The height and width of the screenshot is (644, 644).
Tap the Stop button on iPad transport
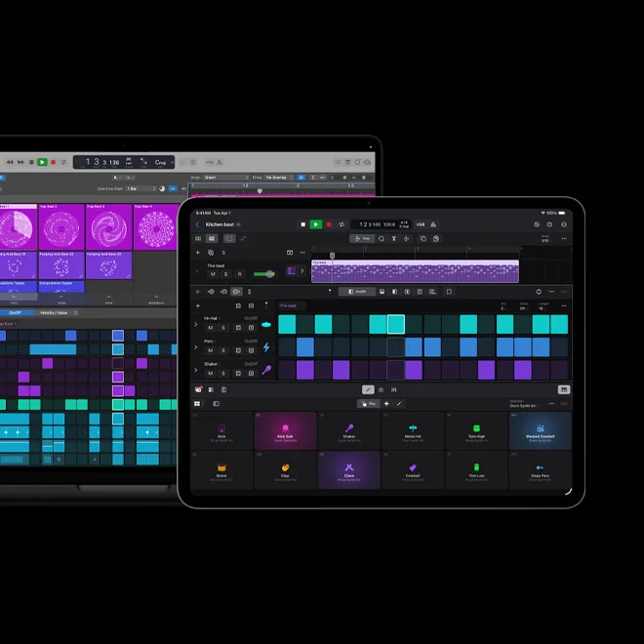click(303, 224)
